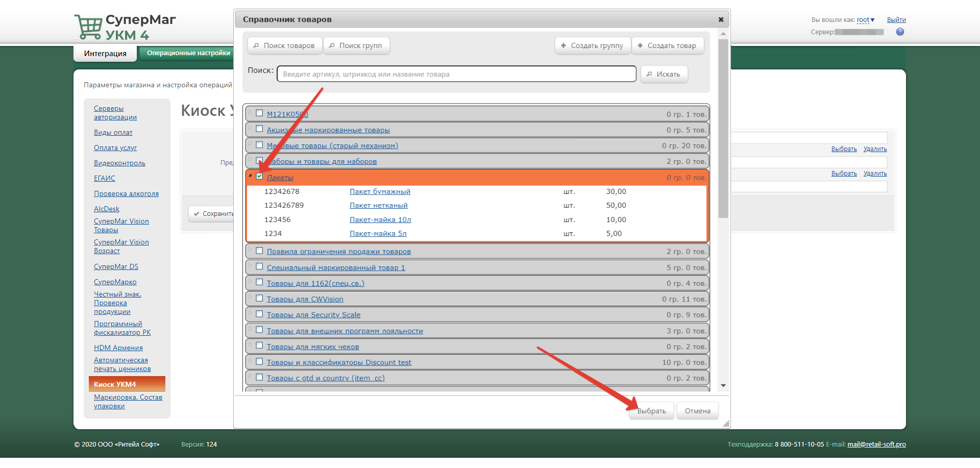The width and height of the screenshot is (980, 468).
Task: Close the Справочник товаров dialog
Action: (x=721, y=19)
